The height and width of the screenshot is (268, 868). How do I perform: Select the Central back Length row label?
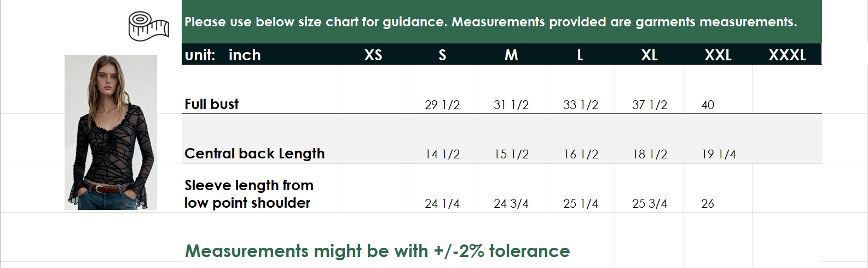254,153
